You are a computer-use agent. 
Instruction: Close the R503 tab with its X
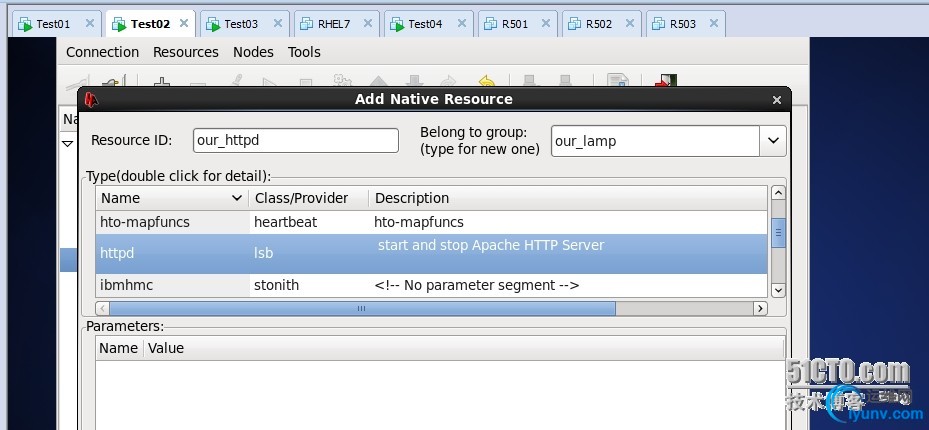pyautogui.click(x=713, y=23)
